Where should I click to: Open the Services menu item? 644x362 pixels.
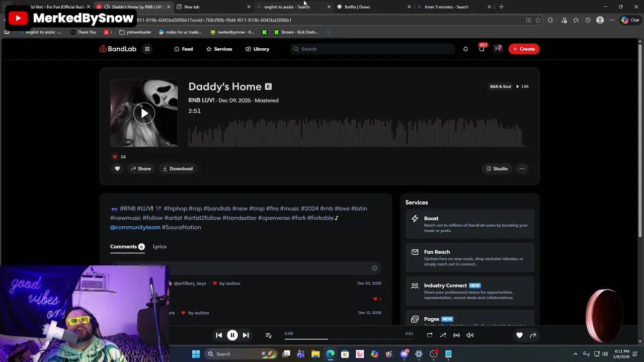[x=219, y=49]
